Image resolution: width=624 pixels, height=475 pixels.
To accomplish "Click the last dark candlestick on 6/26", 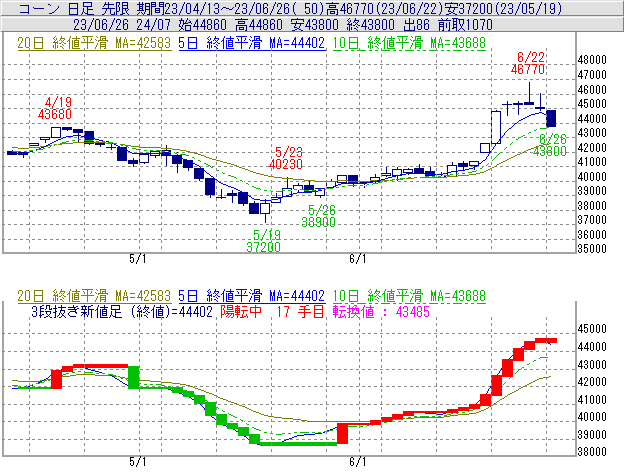I will (551, 119).
